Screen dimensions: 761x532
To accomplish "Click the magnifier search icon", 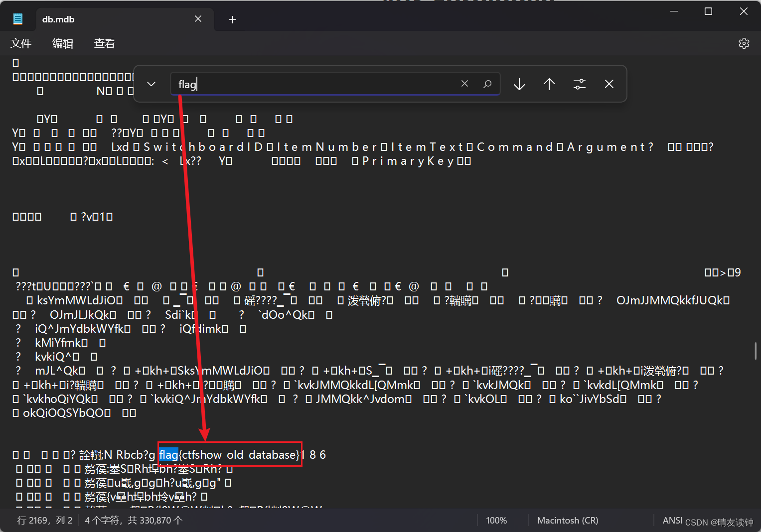I will [487, 84].
